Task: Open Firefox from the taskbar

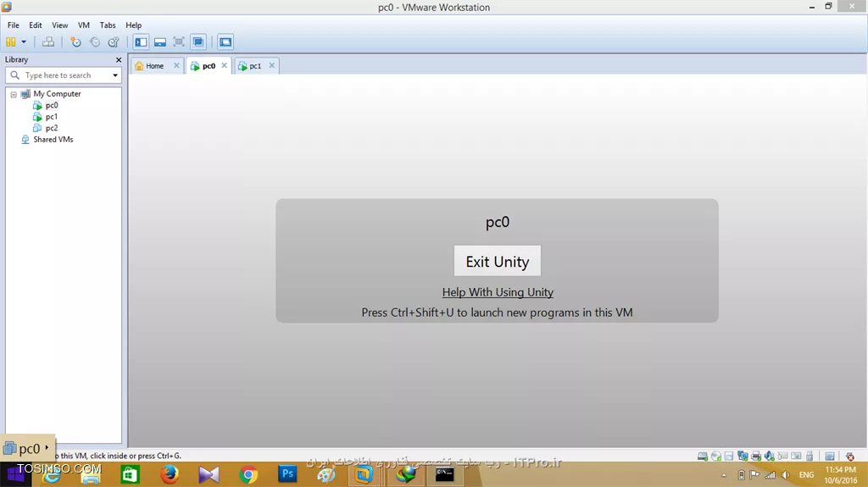Action: (170, 475)
